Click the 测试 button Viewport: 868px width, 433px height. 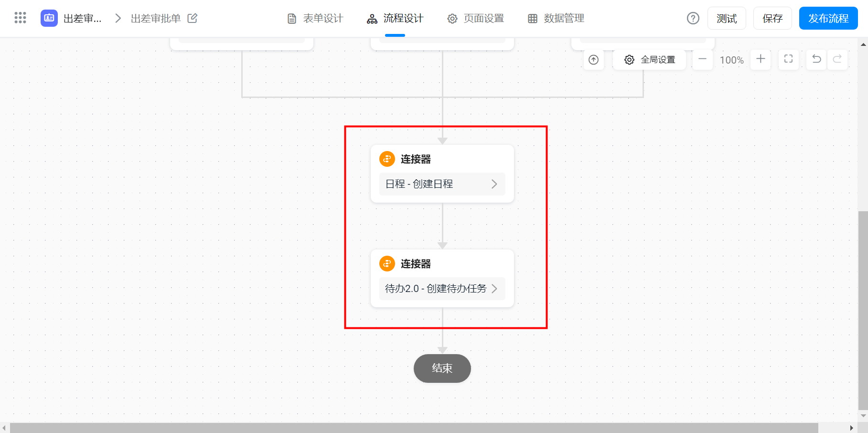(727, 18)
